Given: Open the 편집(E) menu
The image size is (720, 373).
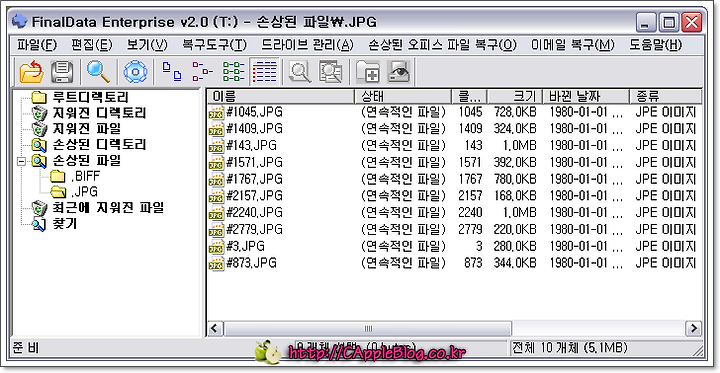Looking at the screenshot, I should (x=92, y=45).
